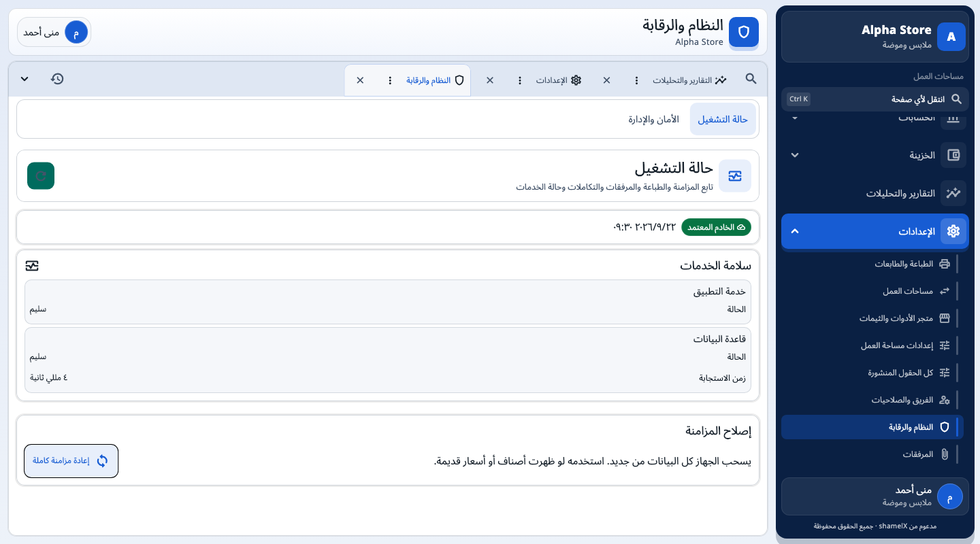Viewport: 980px width, 544px height.
Task: Open options menu of الإعدادات tab
Action: click(x=520, y=80)
